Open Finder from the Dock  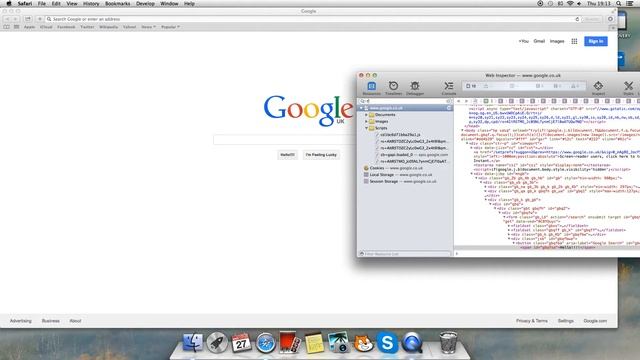tap(193, 342)
